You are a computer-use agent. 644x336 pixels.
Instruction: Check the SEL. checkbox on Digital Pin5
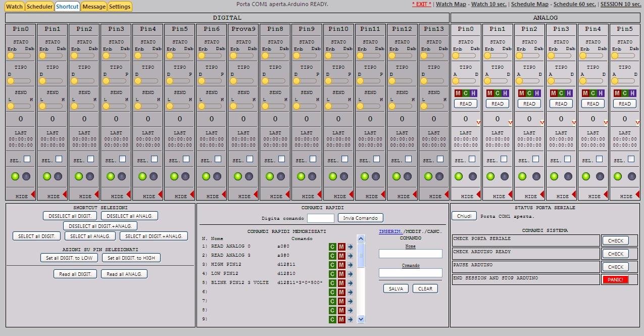tap(187, 159)
